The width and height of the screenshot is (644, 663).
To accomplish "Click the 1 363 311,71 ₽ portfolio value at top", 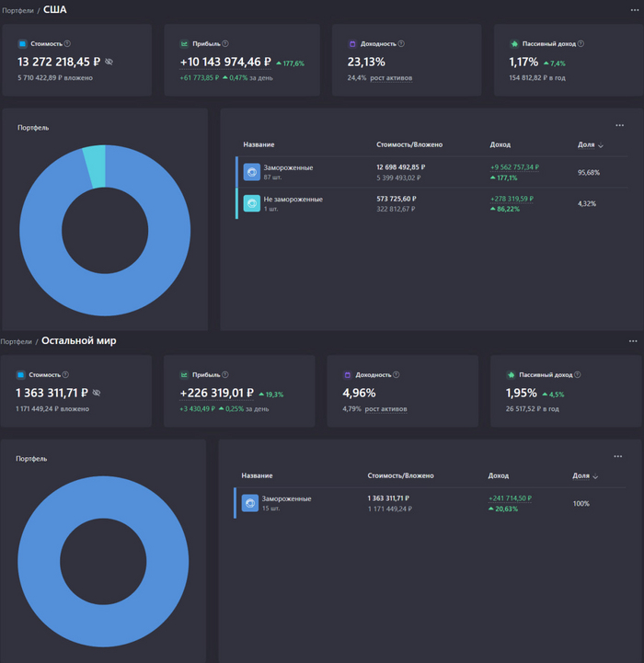I will pyautogui.click(x=52, y=394).
